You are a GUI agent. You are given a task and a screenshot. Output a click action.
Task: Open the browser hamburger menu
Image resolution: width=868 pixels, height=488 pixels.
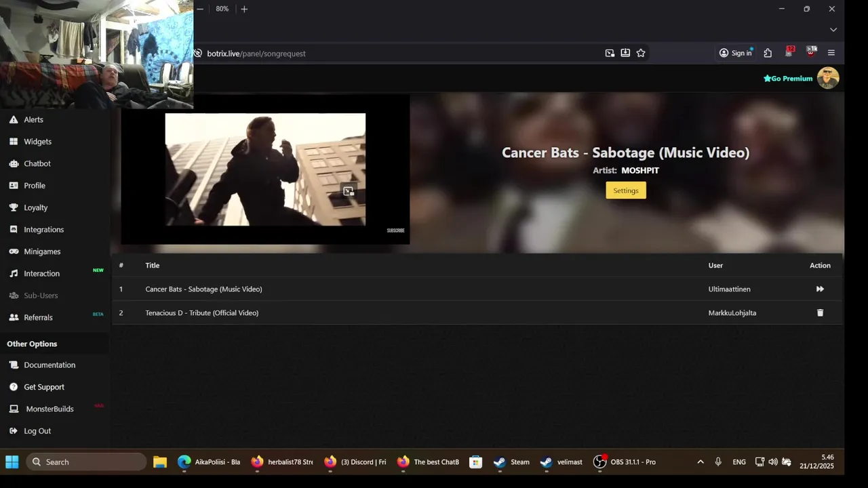click(831, 53)
